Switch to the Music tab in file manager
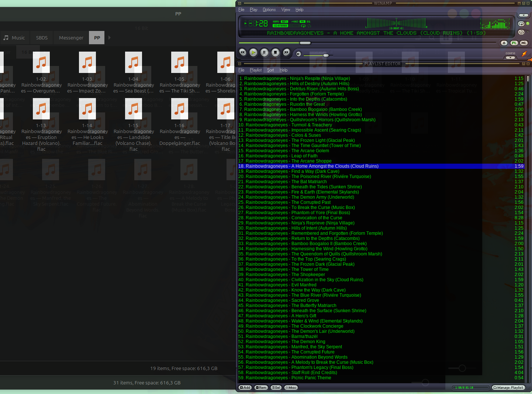This screenshot has width=532, height=394. 14,38
